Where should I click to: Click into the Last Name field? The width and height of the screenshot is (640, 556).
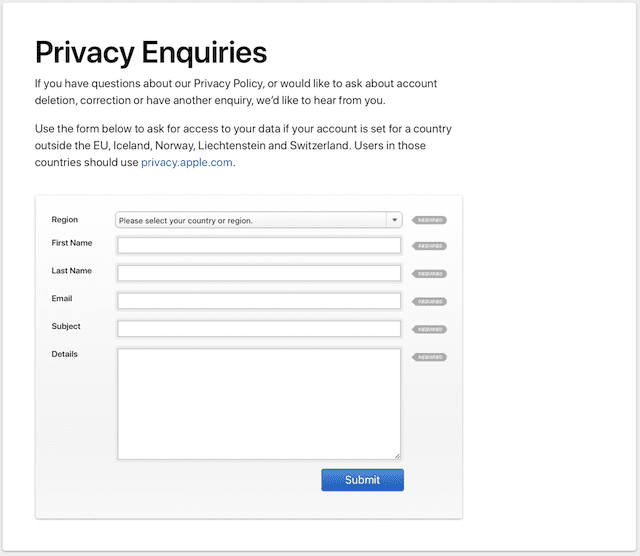pyautogui.click(x=259, y=273)
